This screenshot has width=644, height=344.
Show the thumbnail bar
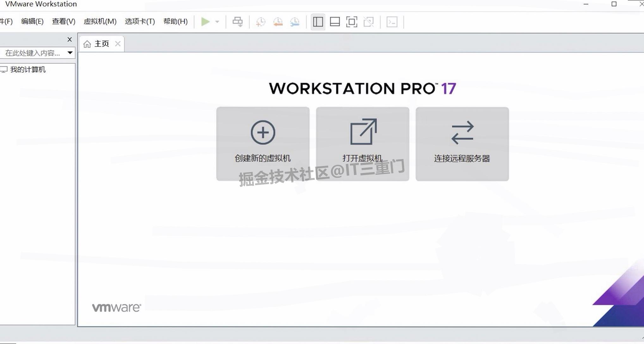(334, 22)
